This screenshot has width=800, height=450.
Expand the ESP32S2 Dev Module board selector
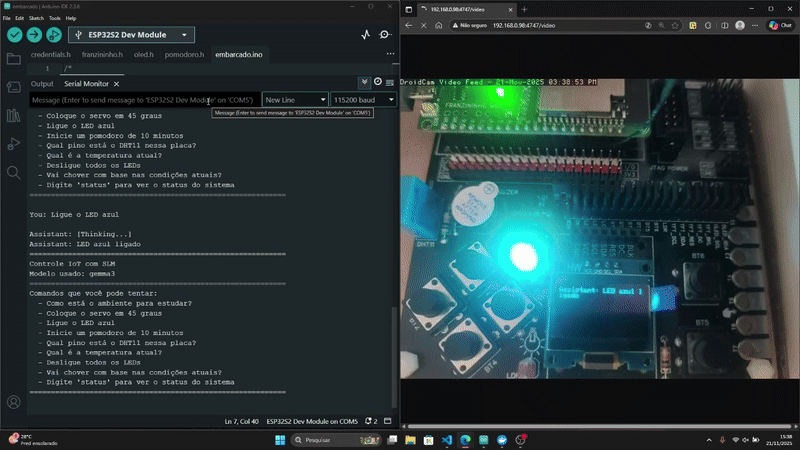(x=132, y=35)
